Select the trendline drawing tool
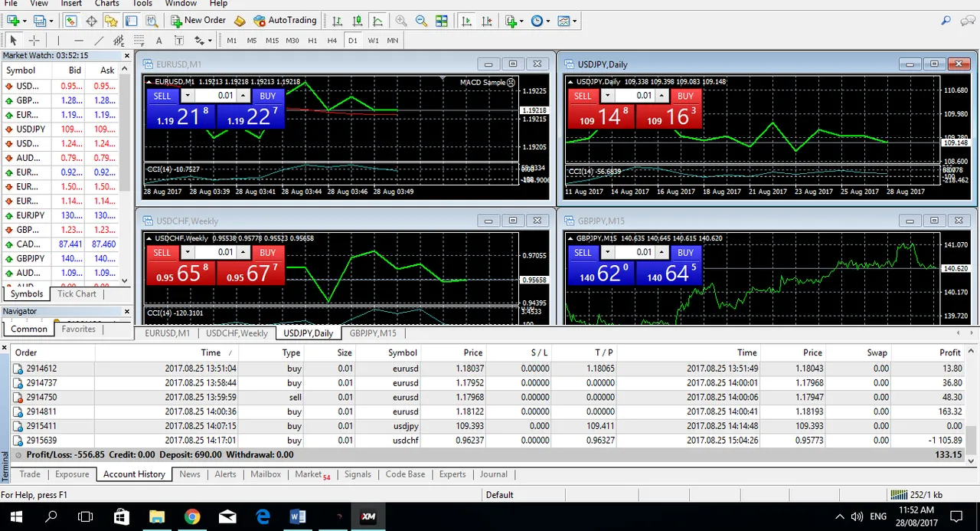 tap(99, 41)
